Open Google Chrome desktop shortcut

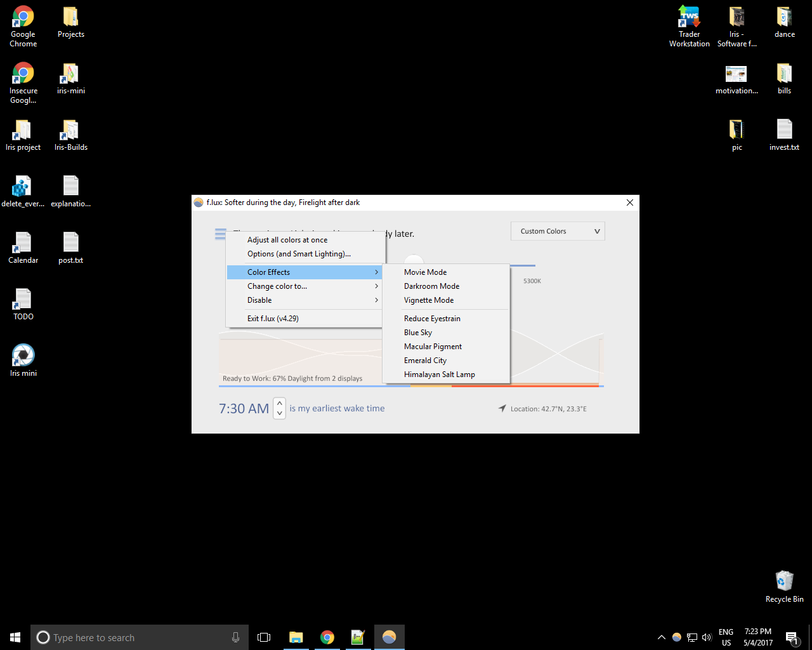pyautogui.click(x=23, y=27)
